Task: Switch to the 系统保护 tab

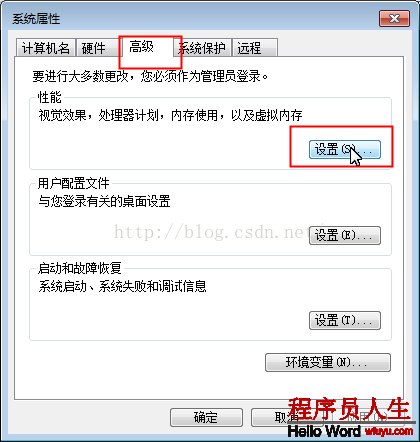Action: point(202,48)
